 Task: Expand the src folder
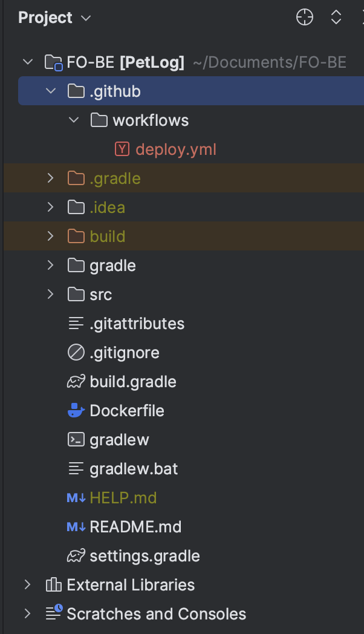click(x=50, y=294)
